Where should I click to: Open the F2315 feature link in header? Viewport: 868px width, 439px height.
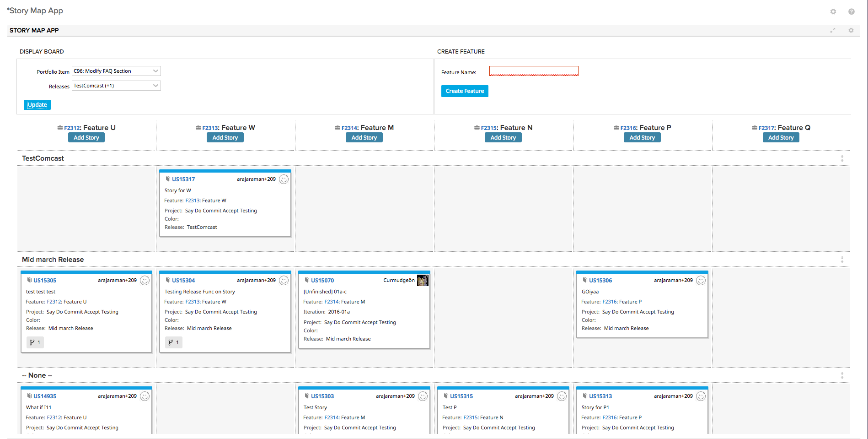[x=489, y=128]
